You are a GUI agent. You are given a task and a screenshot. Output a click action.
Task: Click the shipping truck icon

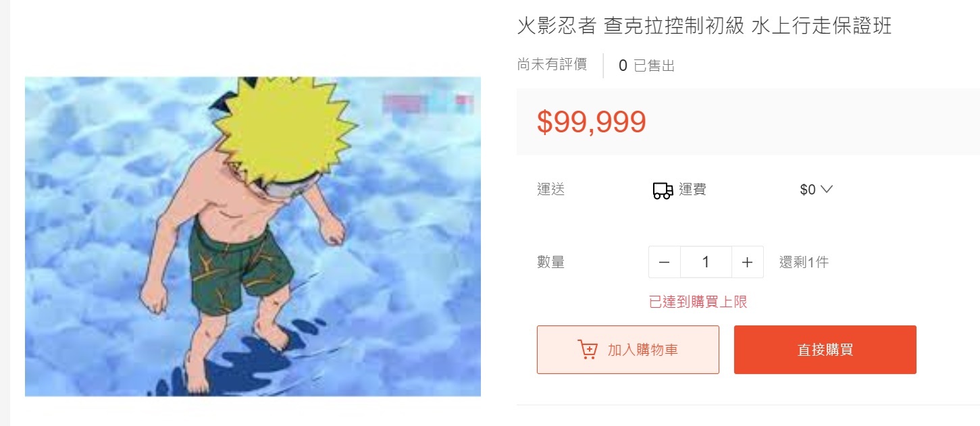[663, 191]
